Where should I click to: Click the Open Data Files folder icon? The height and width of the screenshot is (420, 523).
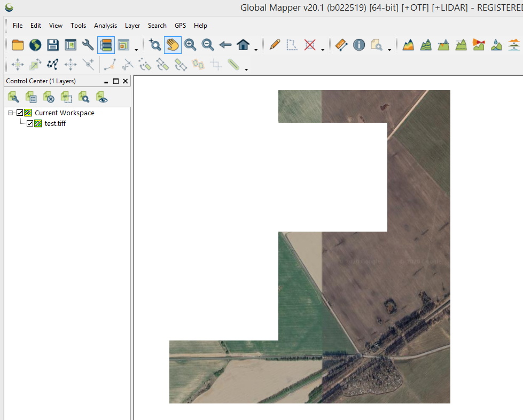[18, 45]
